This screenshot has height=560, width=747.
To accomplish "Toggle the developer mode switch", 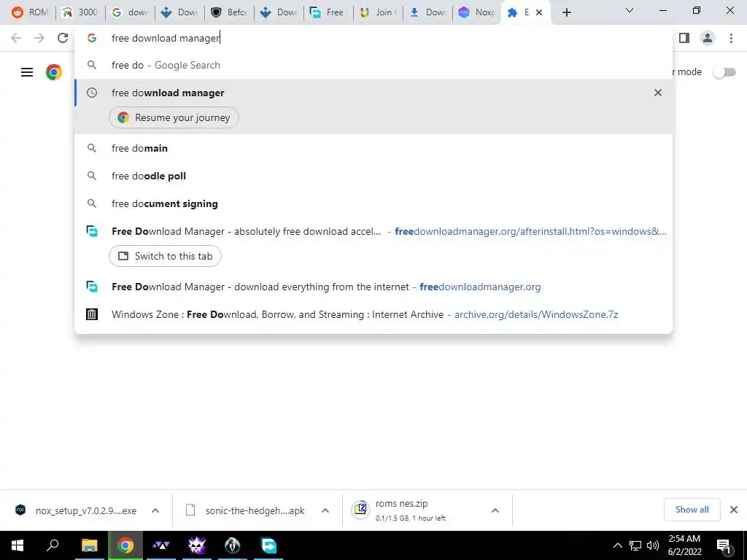I will coord(724,72).
